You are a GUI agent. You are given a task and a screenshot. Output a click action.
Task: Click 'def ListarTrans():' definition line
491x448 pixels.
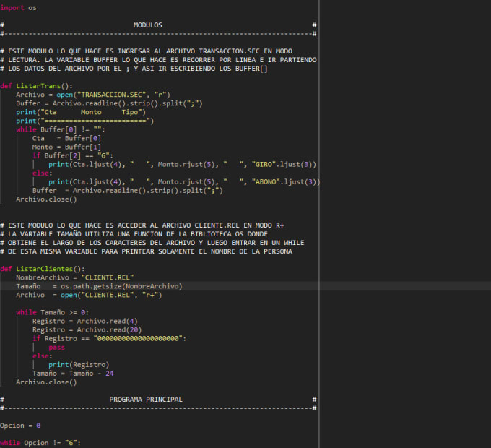tap(36, 86)
